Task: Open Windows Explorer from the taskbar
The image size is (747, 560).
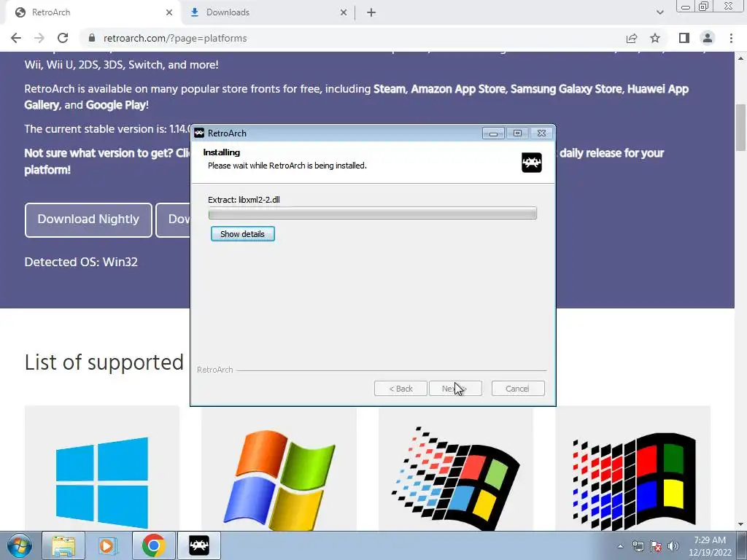Action: click(63, 545)
